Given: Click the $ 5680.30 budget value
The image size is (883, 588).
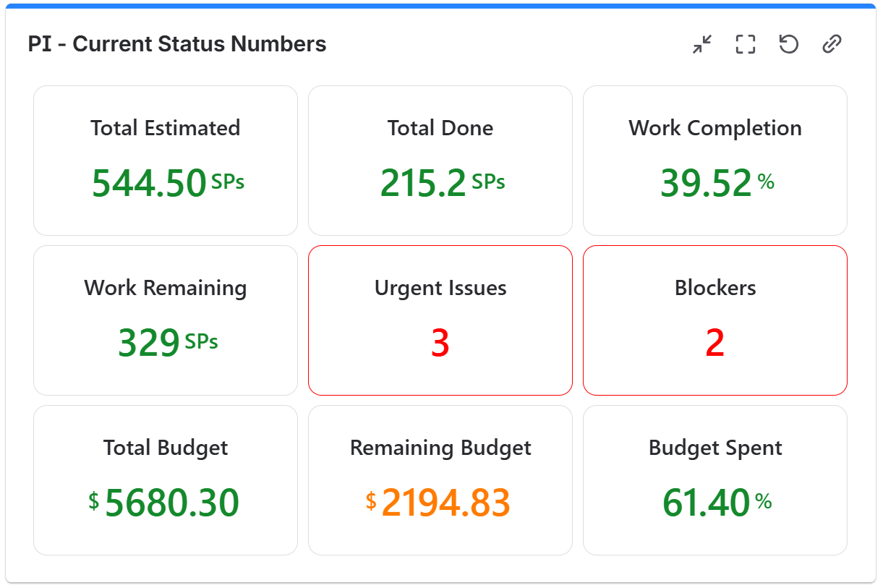Looking at the screenshot, I should click(x=164, y=503).
